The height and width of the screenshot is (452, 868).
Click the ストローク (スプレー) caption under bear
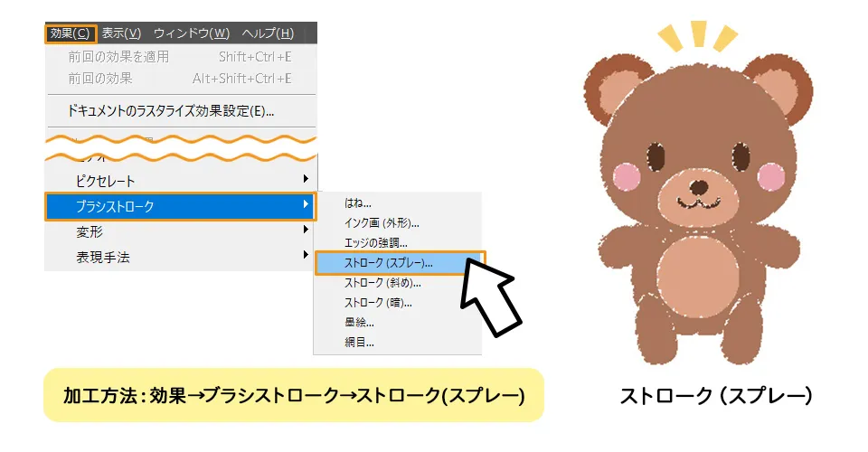pyautogui.click(x=716, y=396)
